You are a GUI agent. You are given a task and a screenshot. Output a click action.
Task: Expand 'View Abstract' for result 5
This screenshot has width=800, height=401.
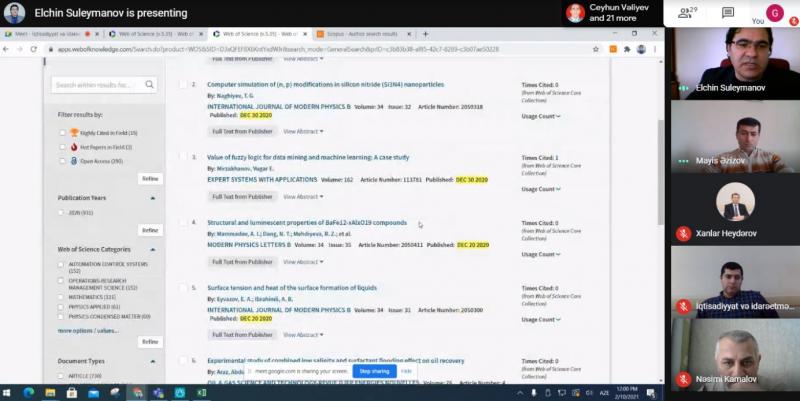[303, 335]
